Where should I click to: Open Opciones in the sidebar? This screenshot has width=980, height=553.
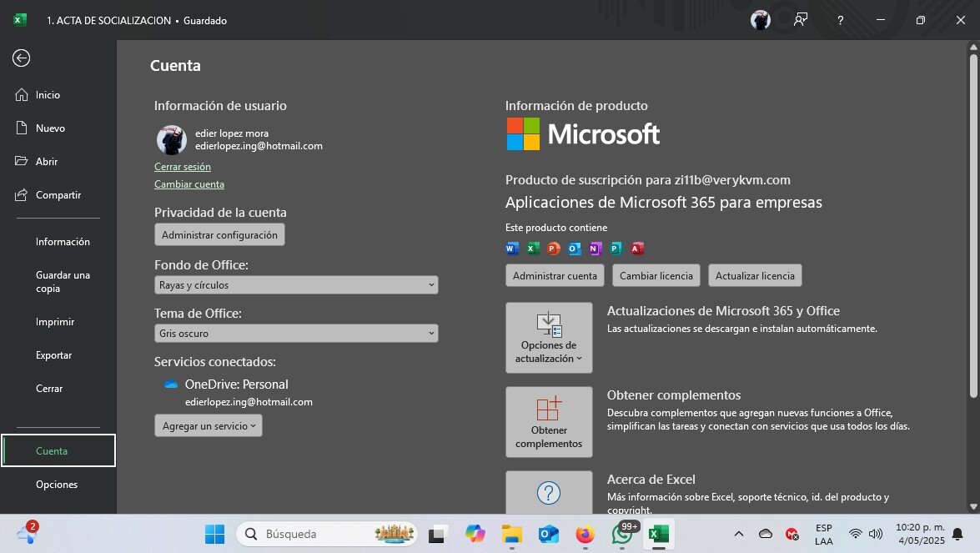coord(58,485)
